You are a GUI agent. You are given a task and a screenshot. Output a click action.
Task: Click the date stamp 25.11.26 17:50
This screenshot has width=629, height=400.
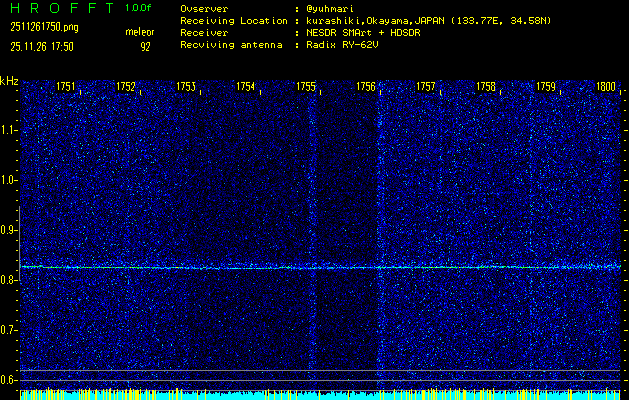point(42,47)
